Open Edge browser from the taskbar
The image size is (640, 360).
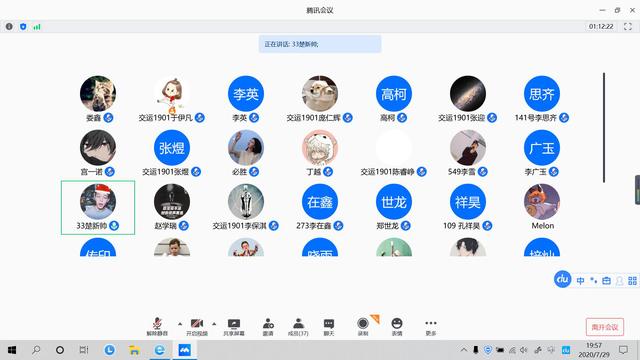(x=159, y=350)
